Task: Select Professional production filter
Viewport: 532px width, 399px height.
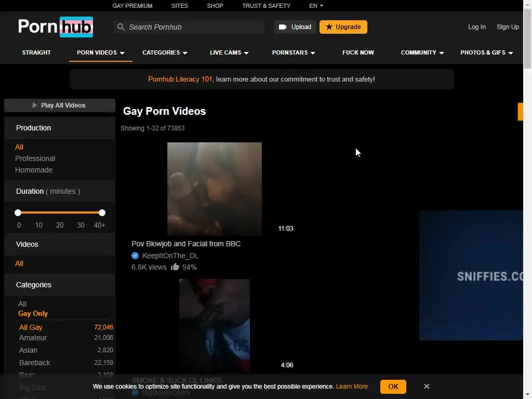Action: point(35,158)
